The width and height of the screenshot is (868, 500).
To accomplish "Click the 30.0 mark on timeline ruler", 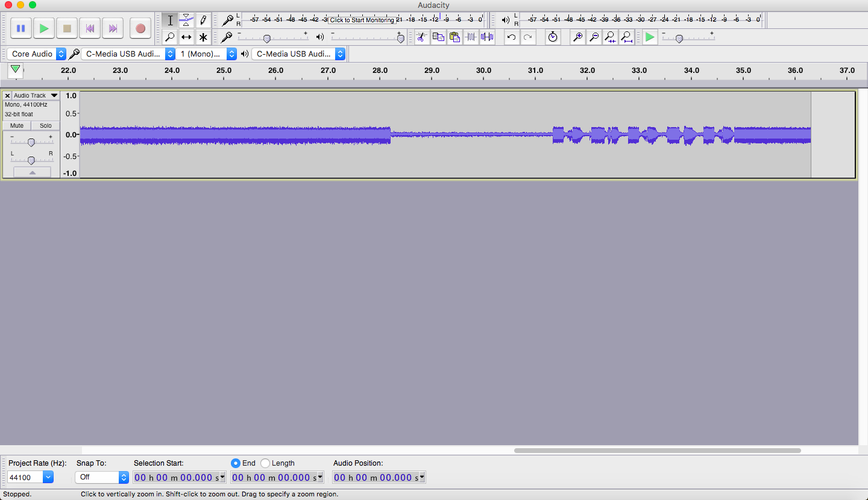I will (x=483, y=70).
